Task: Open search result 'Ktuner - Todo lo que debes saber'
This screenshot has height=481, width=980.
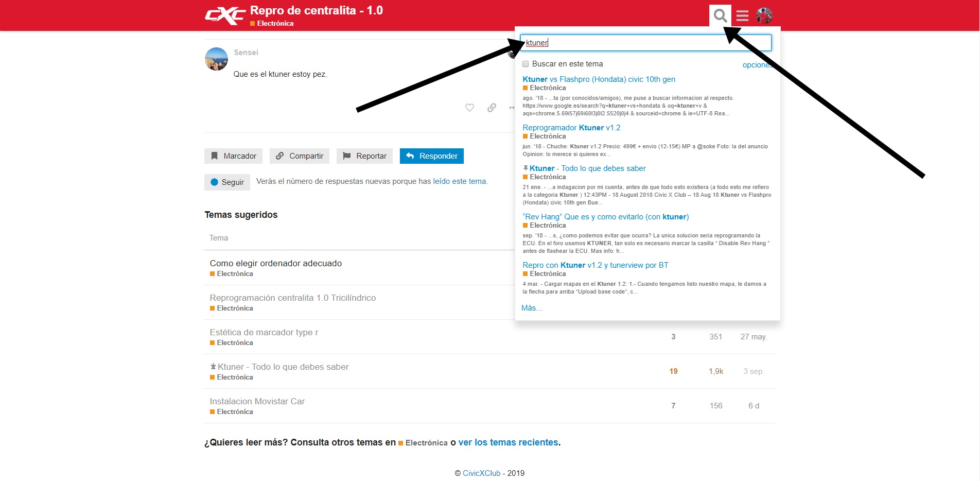Action: [x=587, y=168]
